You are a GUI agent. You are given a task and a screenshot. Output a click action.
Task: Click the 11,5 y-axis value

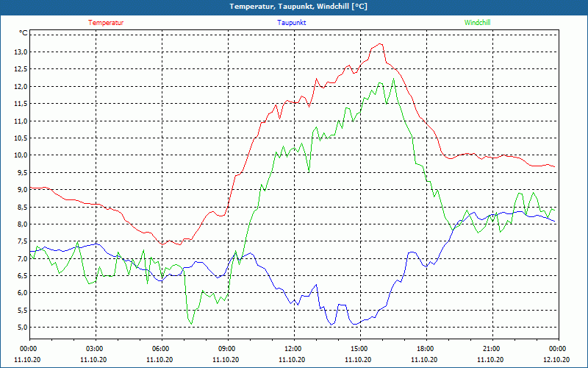(x=21, y=104)
